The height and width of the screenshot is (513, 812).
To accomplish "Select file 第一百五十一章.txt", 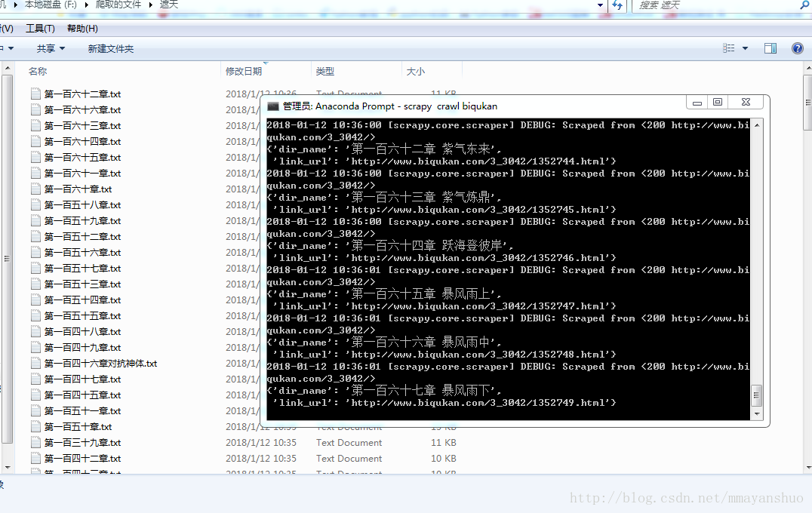I will point(82,411).
